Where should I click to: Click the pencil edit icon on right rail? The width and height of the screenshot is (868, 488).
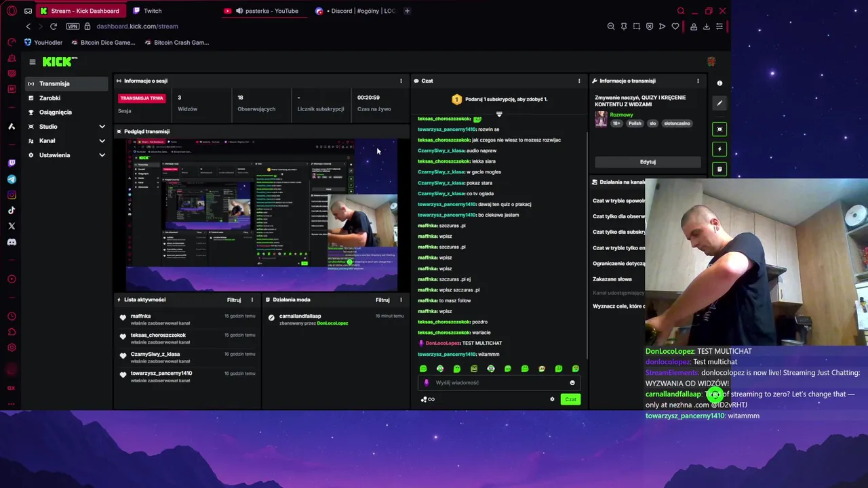(x=719, y=103)
